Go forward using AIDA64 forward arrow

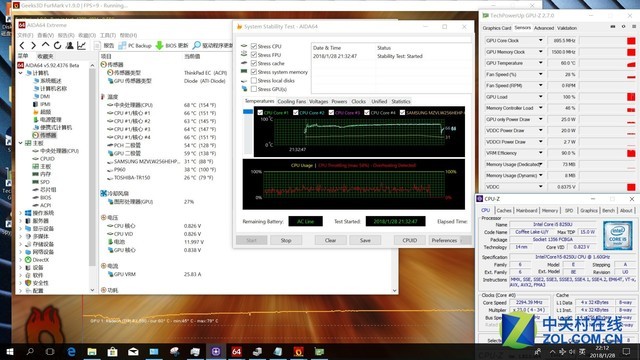click(x=33, y=45)
